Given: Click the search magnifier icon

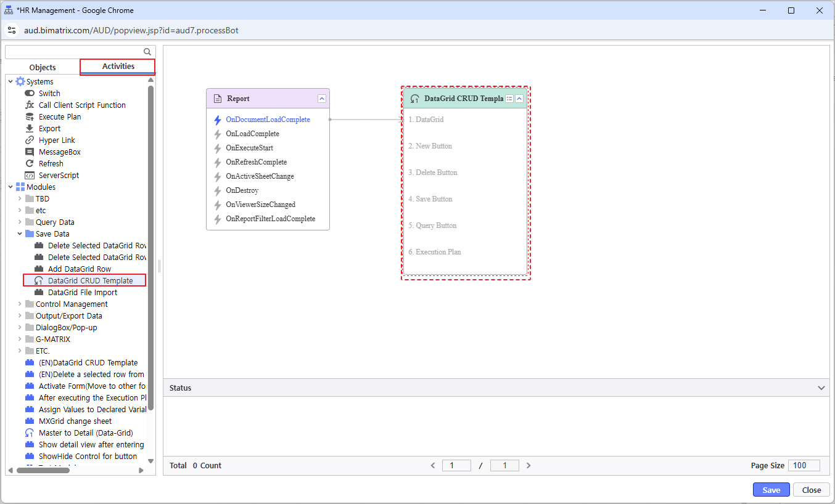Looking at the screenshot, I should [147, 52].
